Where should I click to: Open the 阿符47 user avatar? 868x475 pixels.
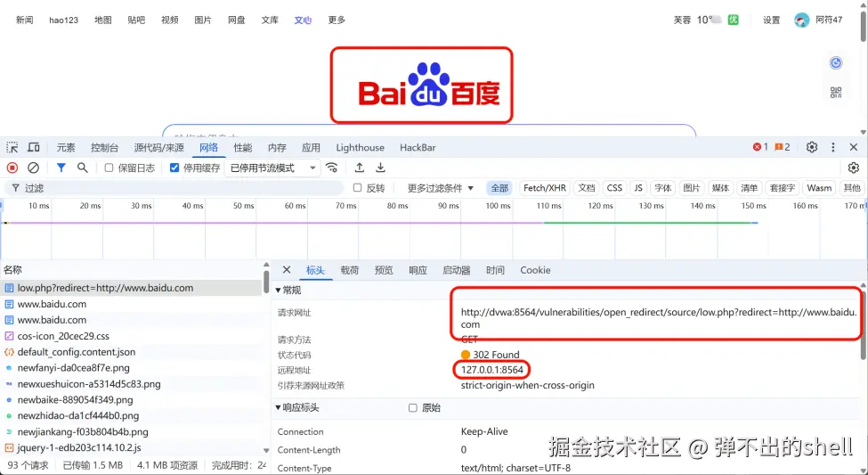pos(801,20)
